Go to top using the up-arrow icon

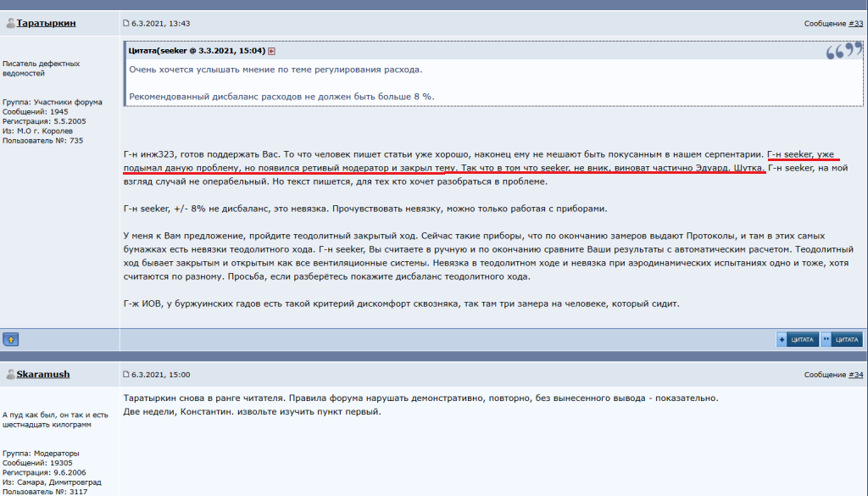[x=10, y=339]
